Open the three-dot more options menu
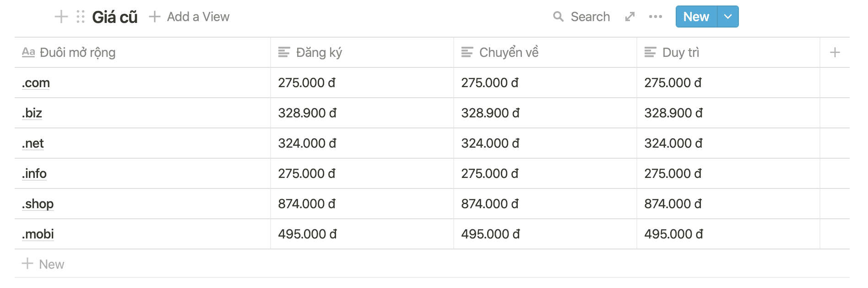Image resolution: width=868 pixels, height=288 pixels. click(655, 17)
